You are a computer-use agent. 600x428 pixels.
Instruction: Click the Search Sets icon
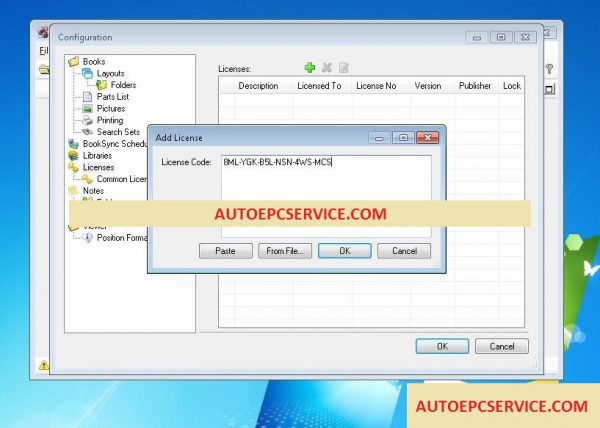point(87,132)
